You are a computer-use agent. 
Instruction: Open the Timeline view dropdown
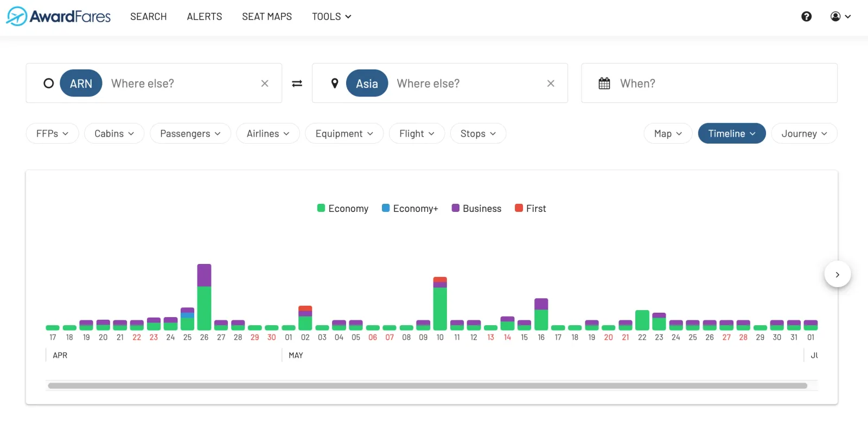click(732, 133)
